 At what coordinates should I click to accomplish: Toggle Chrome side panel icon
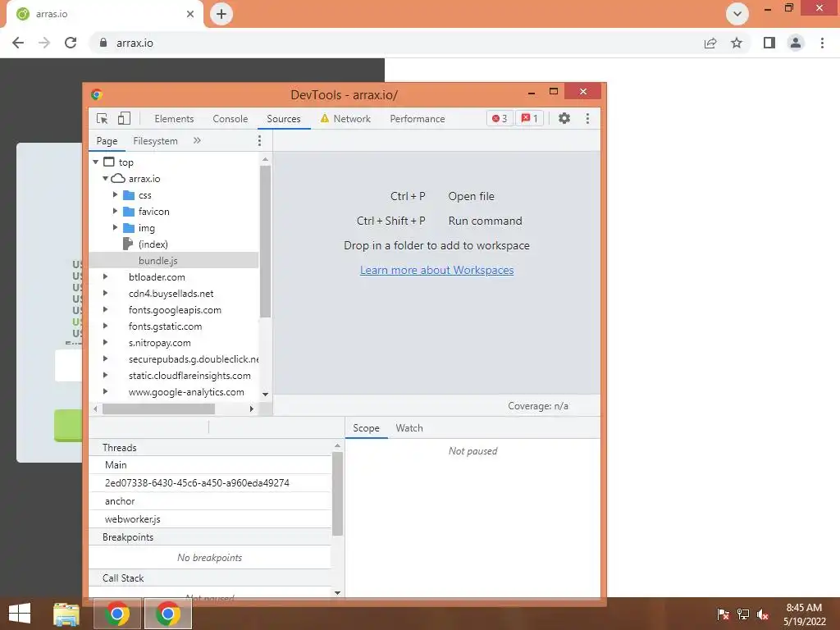[769, 43]
